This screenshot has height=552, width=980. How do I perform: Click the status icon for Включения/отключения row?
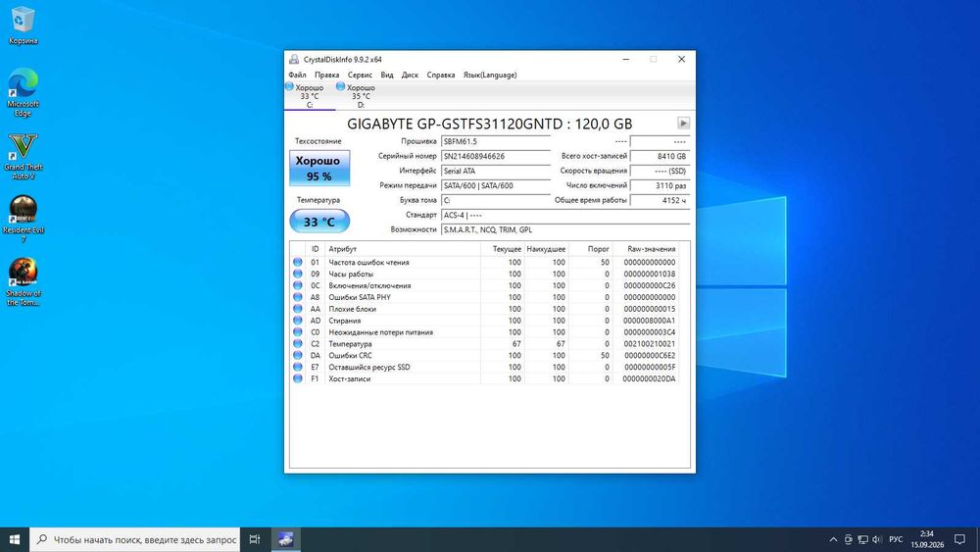298,285
